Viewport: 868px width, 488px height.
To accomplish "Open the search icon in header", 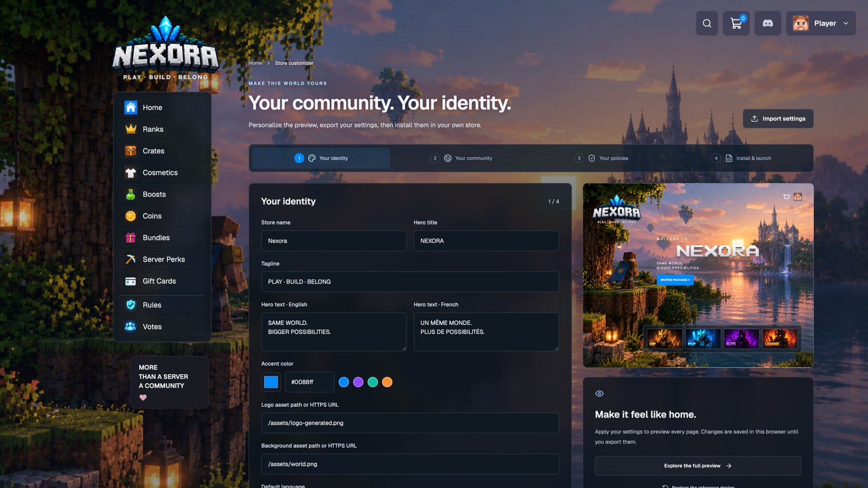I will tap(707, 23).
